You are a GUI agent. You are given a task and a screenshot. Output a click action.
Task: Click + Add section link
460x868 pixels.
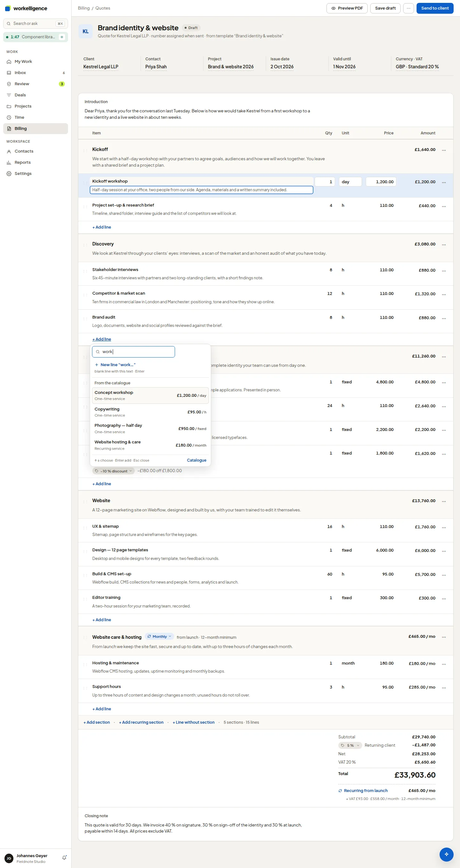tap(96, 722)
